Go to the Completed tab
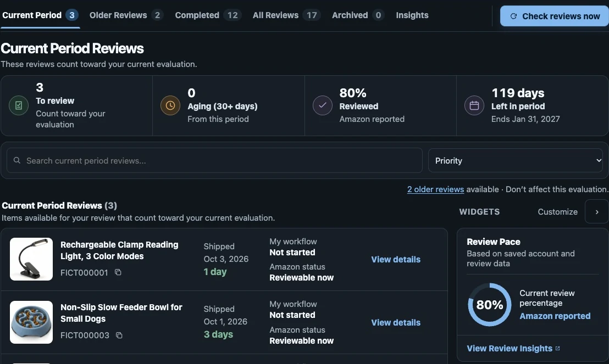The image size is (609, 364). (x=208, y=15)
